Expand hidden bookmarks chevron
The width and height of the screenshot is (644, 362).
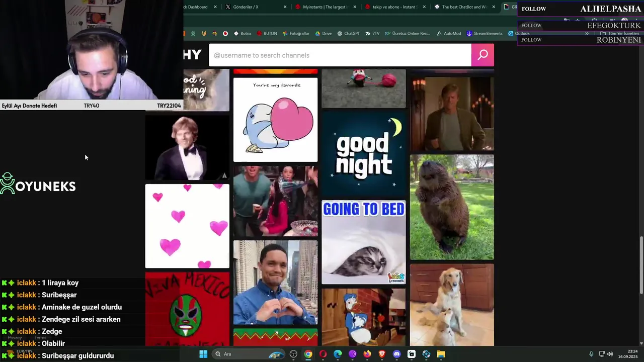click(x=587, y=34)
